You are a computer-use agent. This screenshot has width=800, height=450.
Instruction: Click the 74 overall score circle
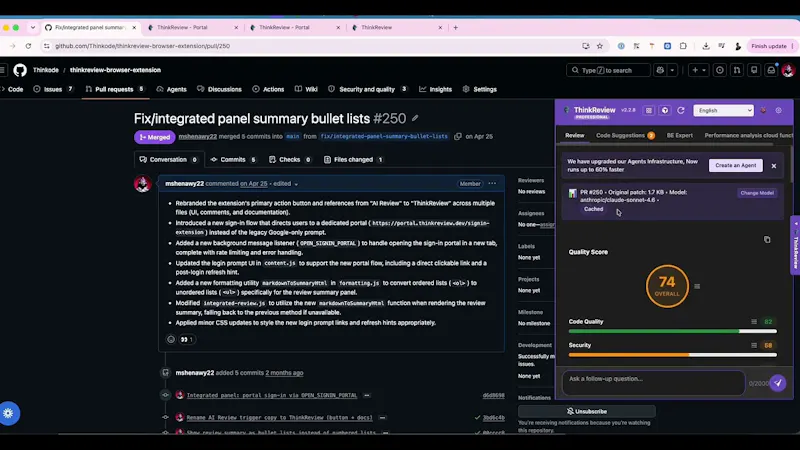click(x=667, y=286)
